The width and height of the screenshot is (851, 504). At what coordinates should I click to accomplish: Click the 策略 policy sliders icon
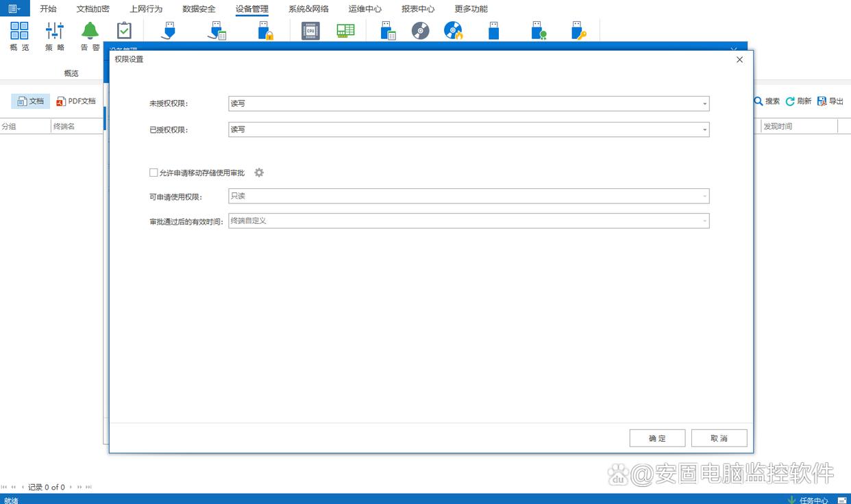[x=55, y=36]
